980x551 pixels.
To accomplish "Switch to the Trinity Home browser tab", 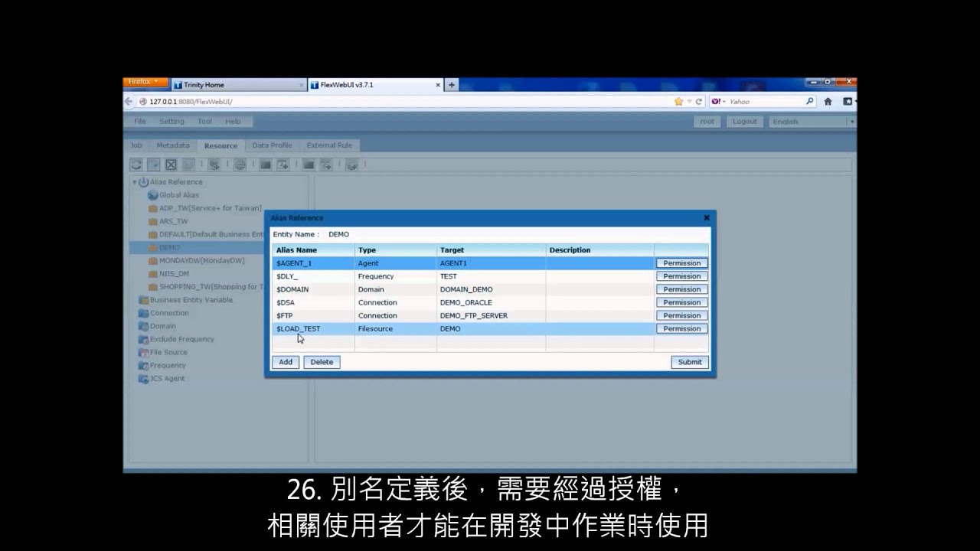I will (x=238, y=85).
